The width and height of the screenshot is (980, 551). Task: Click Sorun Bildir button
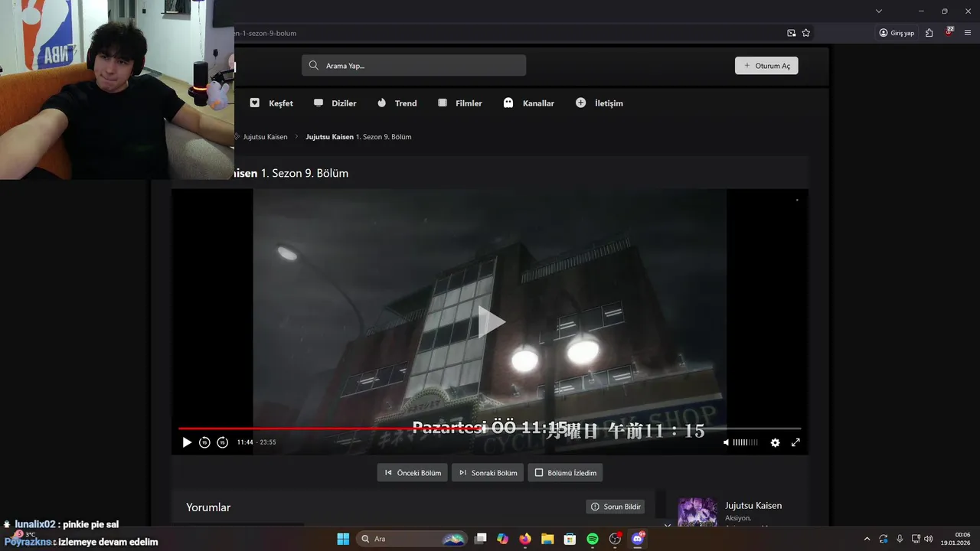pyautogui.click(x=616, y=507)
